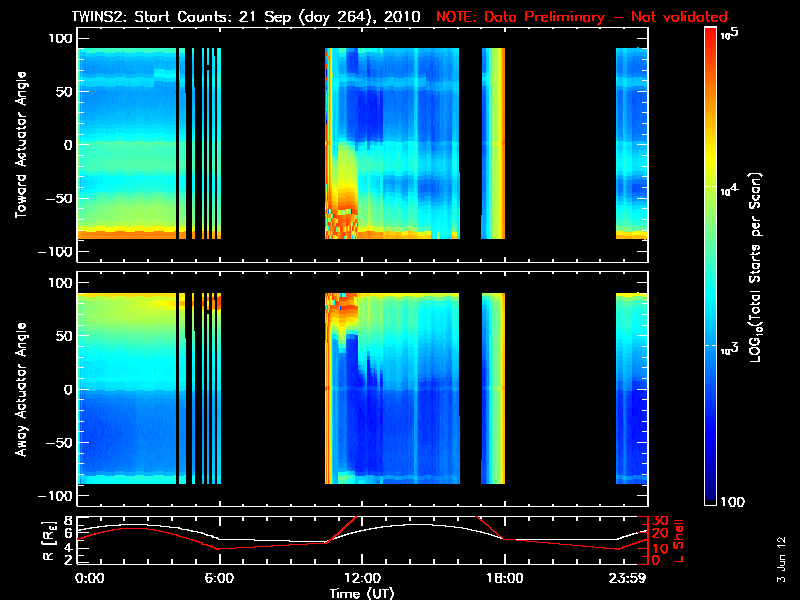Viewport: 800px width, 600px height.
Task: Click the 'R [RE]' axis label
Action: (x=49, y=541)
